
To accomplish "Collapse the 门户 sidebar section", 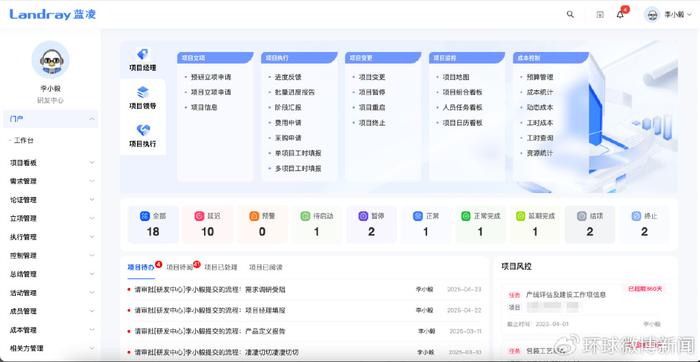I will tap(92, 119).
